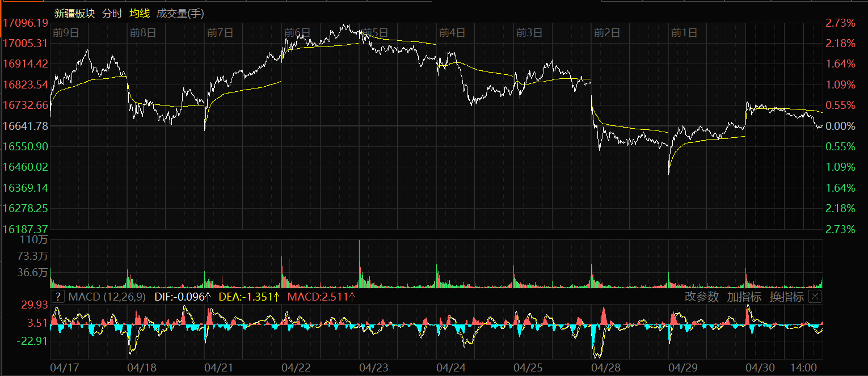Toggle the 均线 average line label
The height and width of the screenshot is (376, 868).
tap(140, 13)
